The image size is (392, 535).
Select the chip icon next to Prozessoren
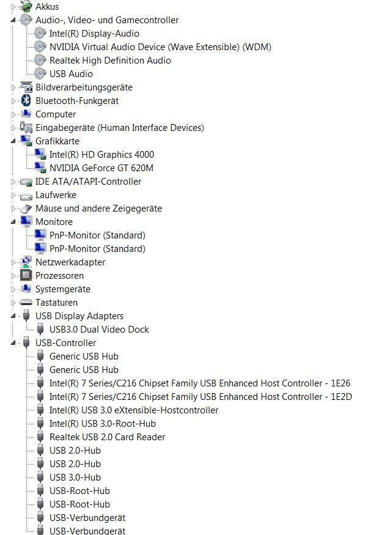tap(26, 275)
